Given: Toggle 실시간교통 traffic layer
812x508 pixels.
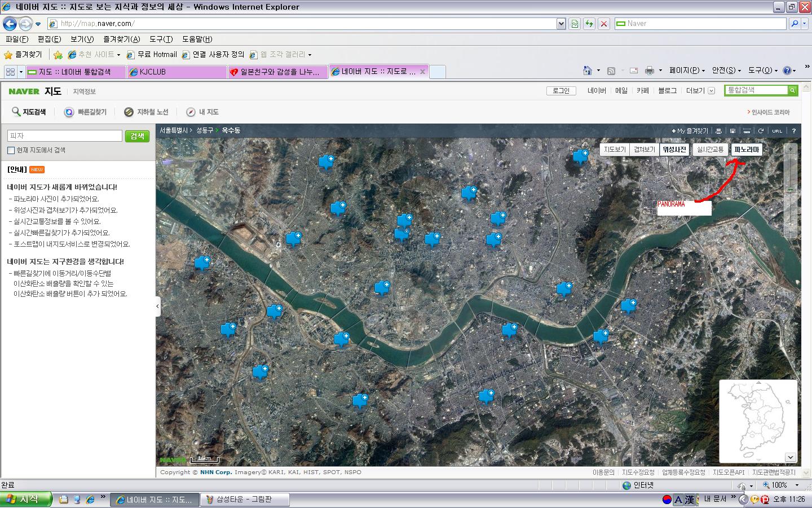Looking at the screenshot, I should pyautogui.click(x=710, y=150).
